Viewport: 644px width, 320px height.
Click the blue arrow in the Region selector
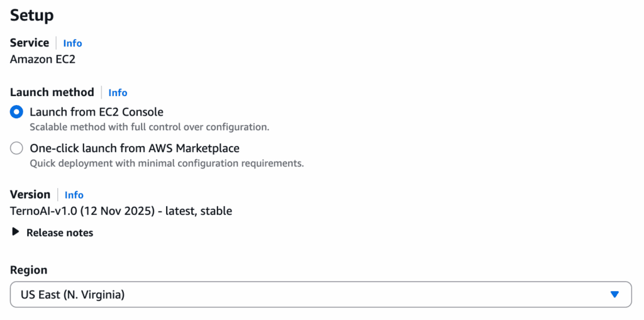pyautogui.click(x=614, y=294)
